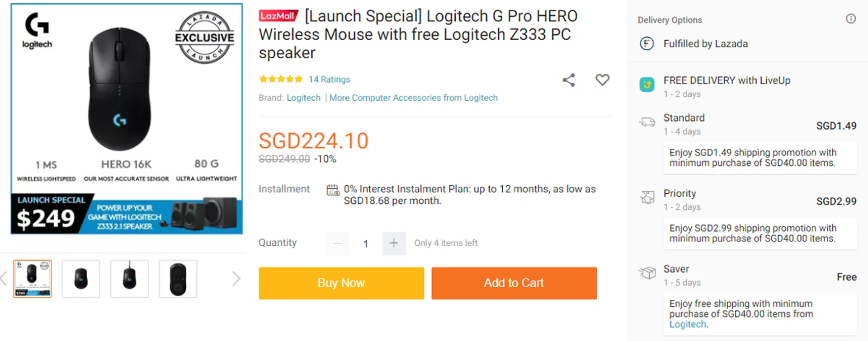This screenshot has height=341, width=868.
Task: Click the Saver delivery box icon
Action: 647,273
